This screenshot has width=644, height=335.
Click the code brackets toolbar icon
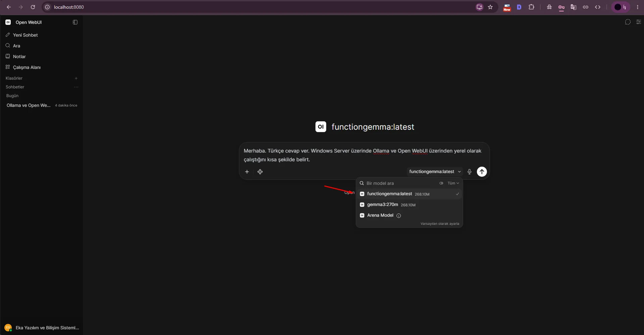pos(598,7)
